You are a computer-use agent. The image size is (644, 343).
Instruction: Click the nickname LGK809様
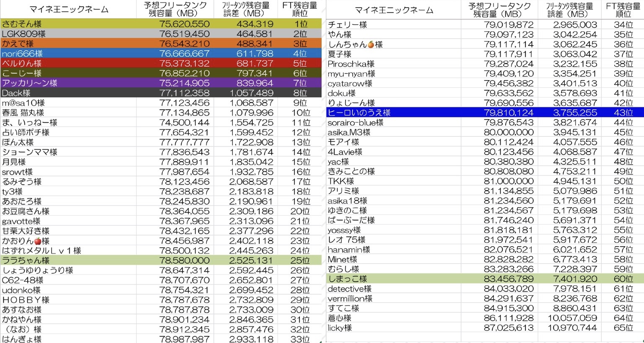(x=24, y=34)
